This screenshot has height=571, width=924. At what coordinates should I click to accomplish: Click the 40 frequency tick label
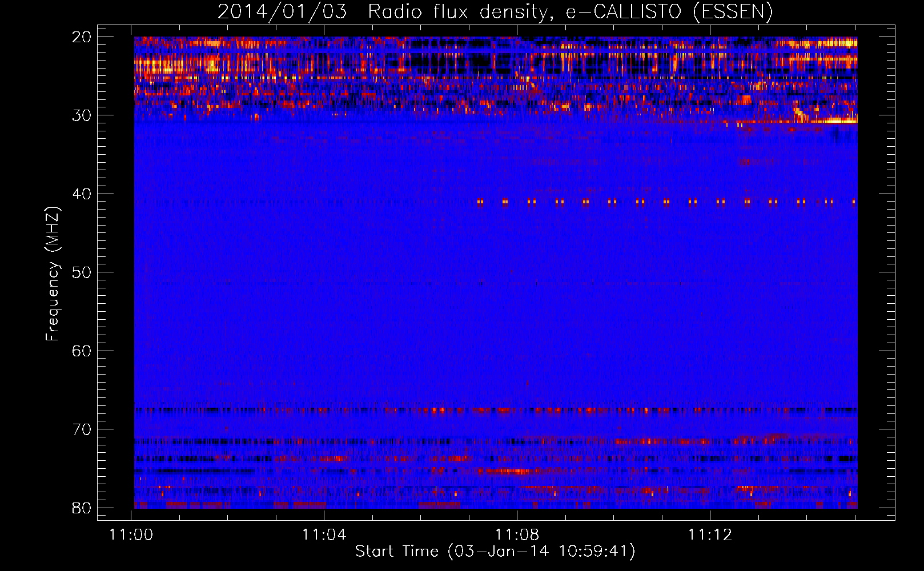click(x=82, y=194)
